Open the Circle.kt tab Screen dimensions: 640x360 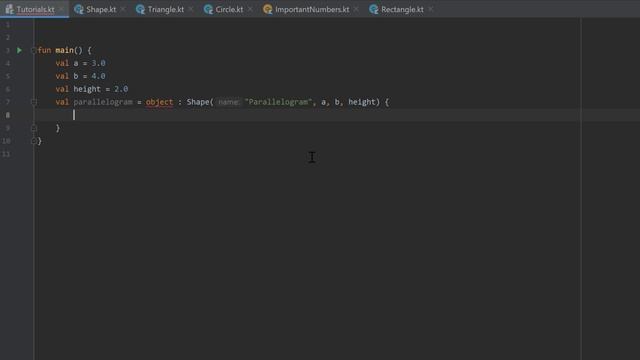(229, 9)
